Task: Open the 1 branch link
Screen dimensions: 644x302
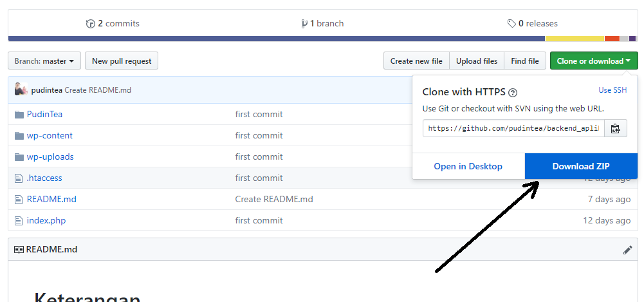Action: click(322, 24)
